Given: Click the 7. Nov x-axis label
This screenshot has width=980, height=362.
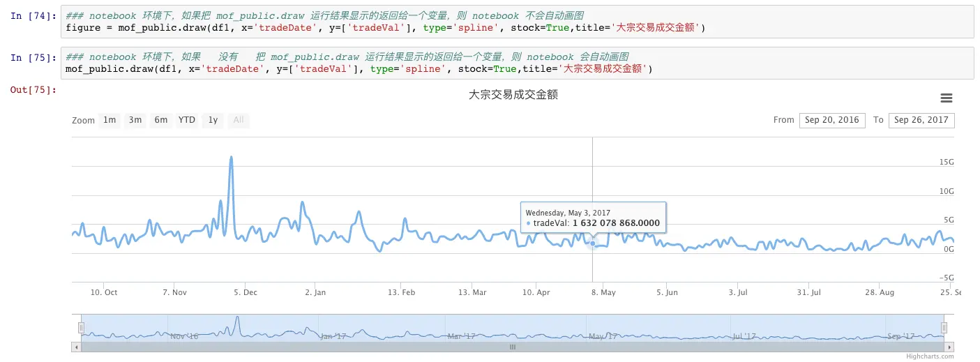Looking at the screenshot, I should (x=174, y=292).
